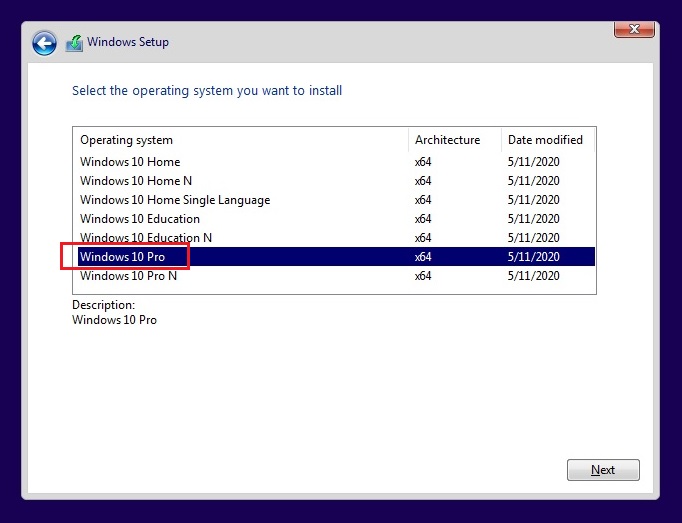Click Next to continue installation

point(603,470)
